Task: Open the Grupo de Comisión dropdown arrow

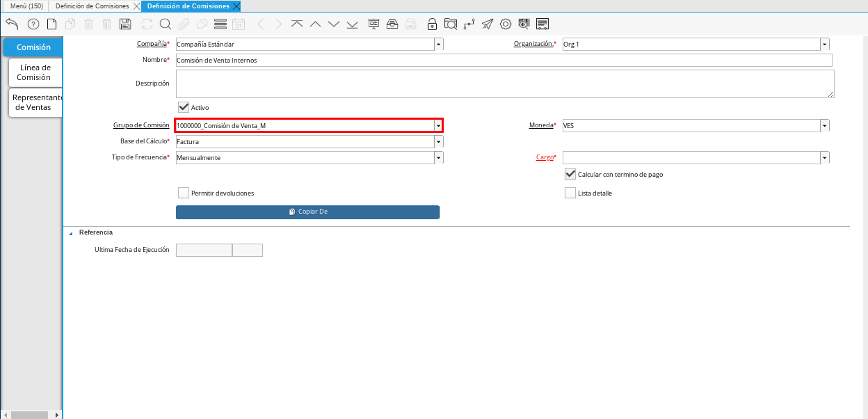Action: coord(438,125)
